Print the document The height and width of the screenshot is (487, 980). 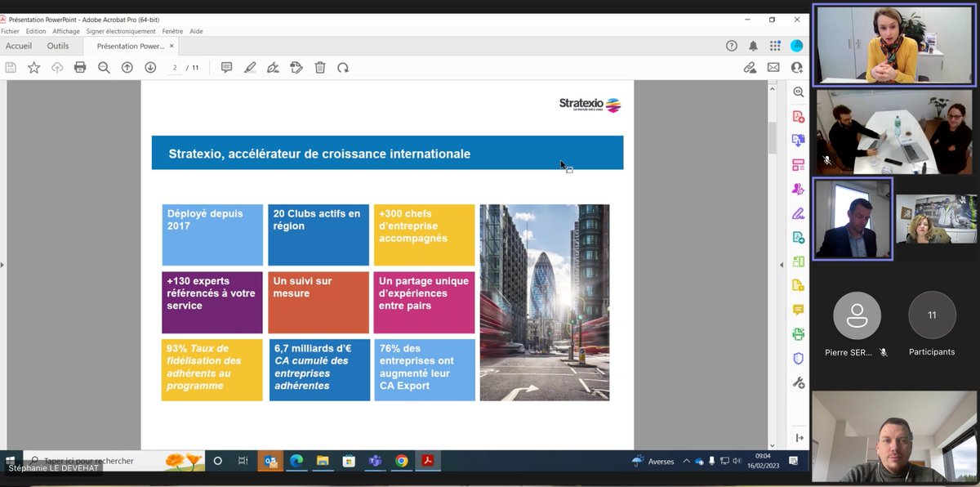(x=80, y=68)
